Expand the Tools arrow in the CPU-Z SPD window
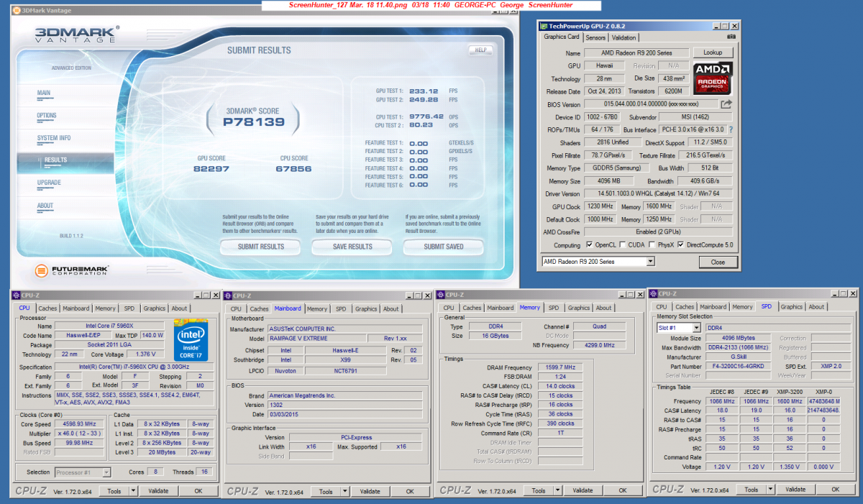 [x=770, y=489]
